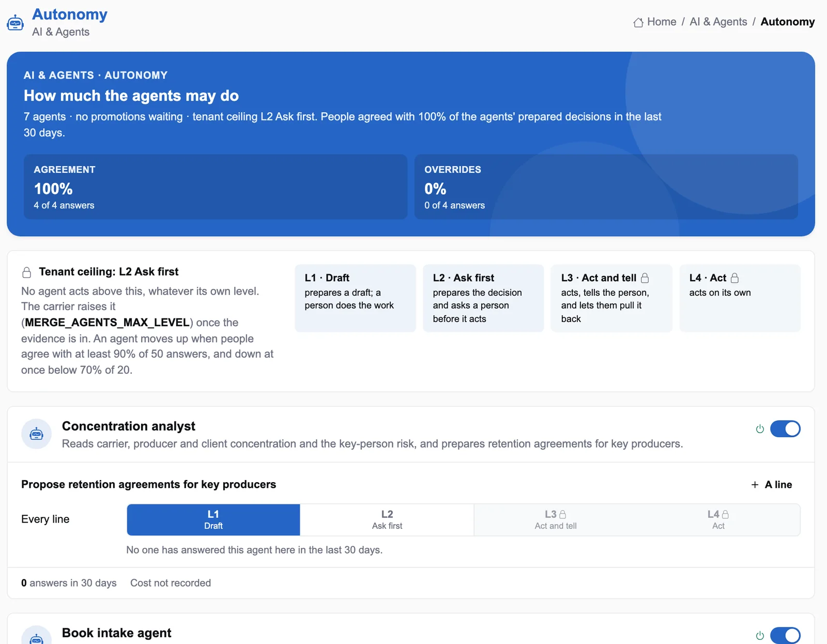Click the plus icon next to A line

[x=755, y=485]
